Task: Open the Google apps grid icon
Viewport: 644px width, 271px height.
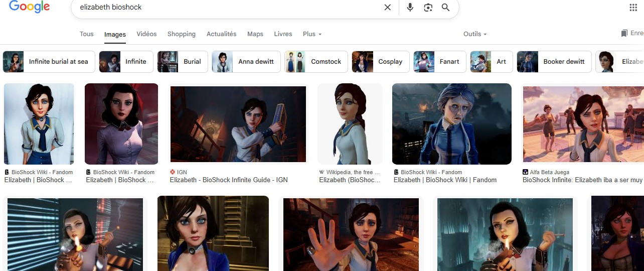Action: [x=633, y=8]
